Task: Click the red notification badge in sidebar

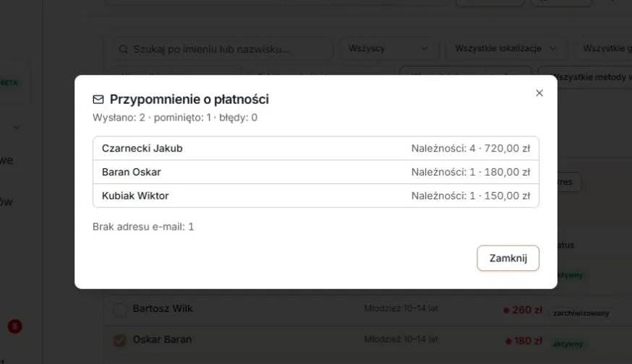Action: (x=15, y=326)
